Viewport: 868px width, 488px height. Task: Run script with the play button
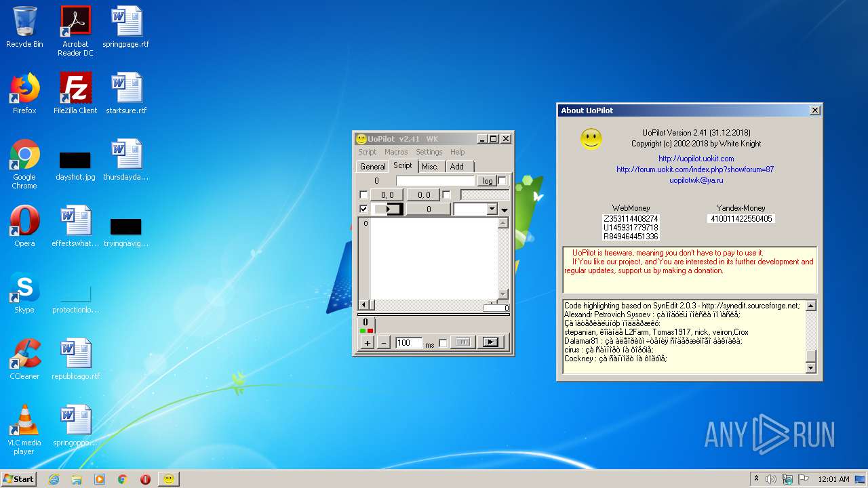(491, 343)
